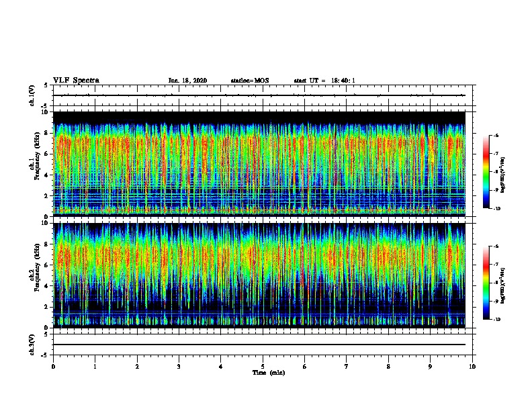Select the ch.2 "Frequency (kHz)" axis label
The image size is (532, 411).
tap(37, 267)
